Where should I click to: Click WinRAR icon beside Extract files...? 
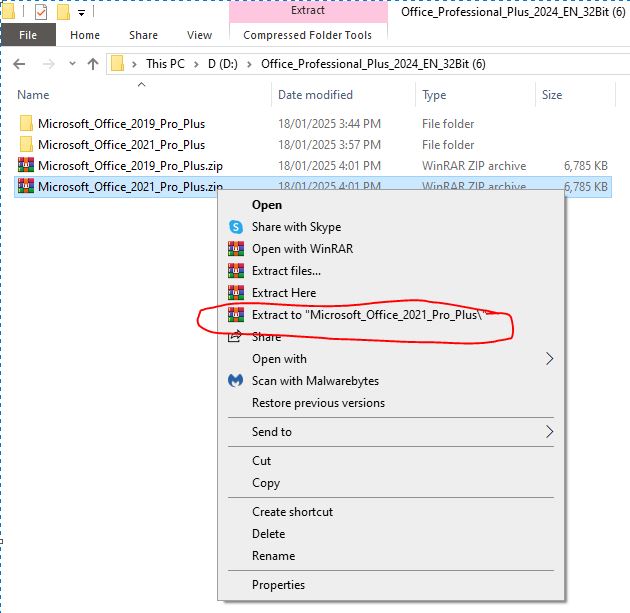click(x=236, y=271)
